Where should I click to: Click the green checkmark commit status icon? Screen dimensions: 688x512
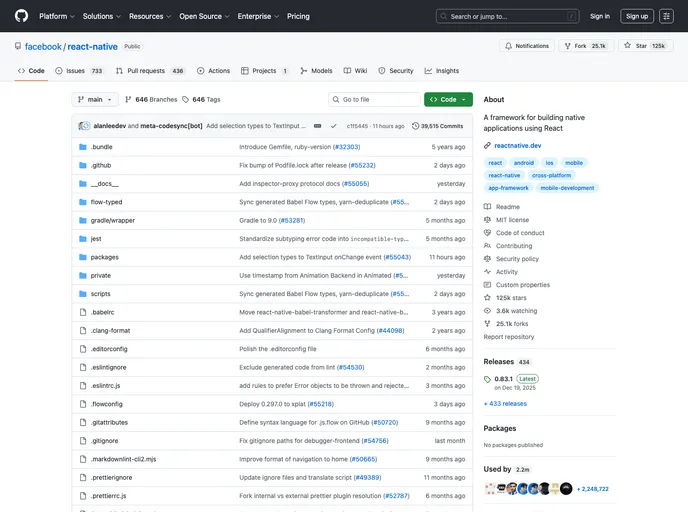[x=334, y=126]
